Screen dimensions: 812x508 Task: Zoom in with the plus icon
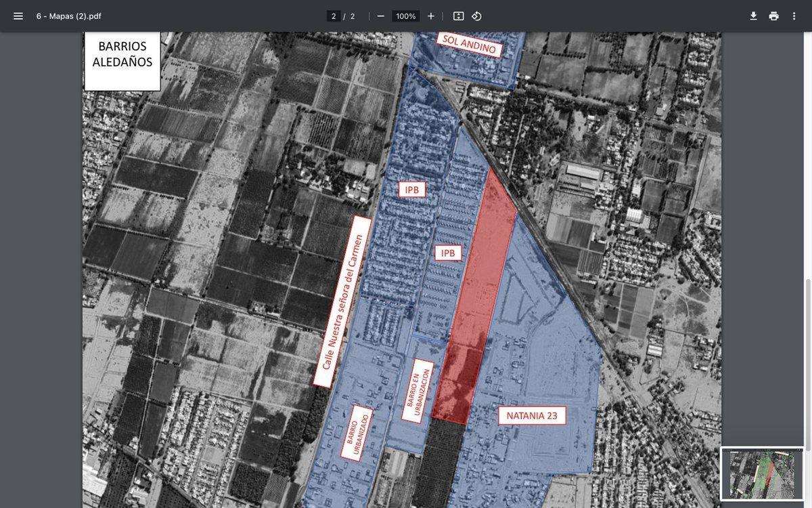(431, 16)
